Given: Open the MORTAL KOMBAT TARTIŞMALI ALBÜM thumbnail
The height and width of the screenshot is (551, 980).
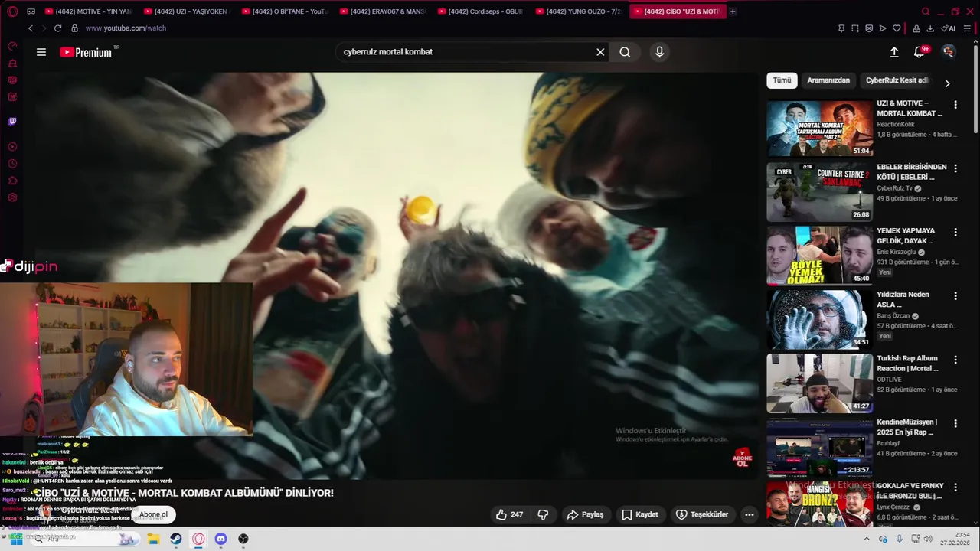Looking at the screenshot, I should pyautogui.click(x=820, y=128).
